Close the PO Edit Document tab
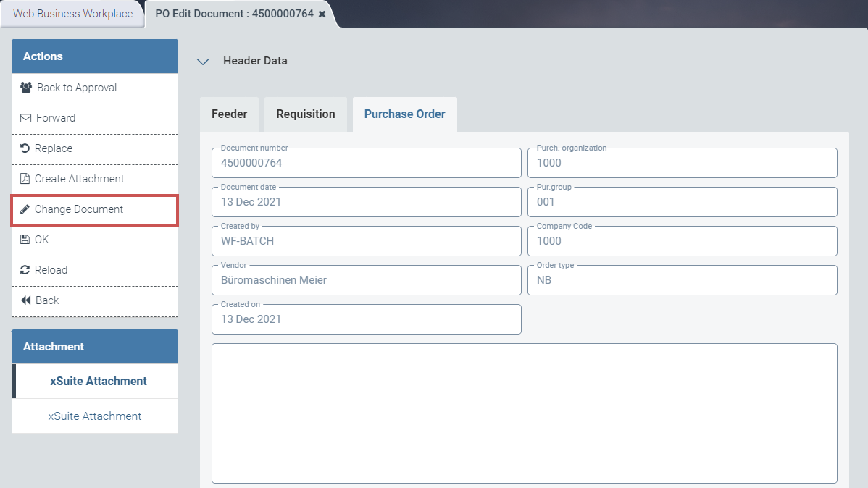 [322, 14]
